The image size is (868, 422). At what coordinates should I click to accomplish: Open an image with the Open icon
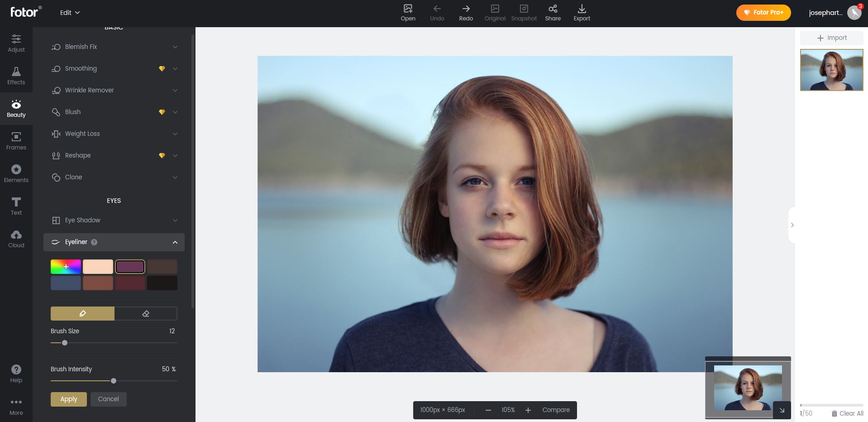[408, 13]
